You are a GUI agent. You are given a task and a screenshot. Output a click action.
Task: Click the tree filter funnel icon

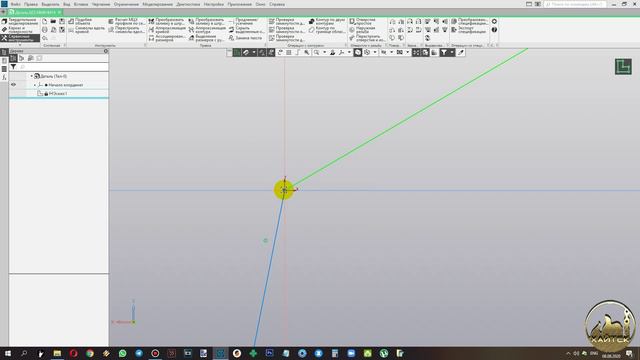pyautogui.click(x=13, y=67)
